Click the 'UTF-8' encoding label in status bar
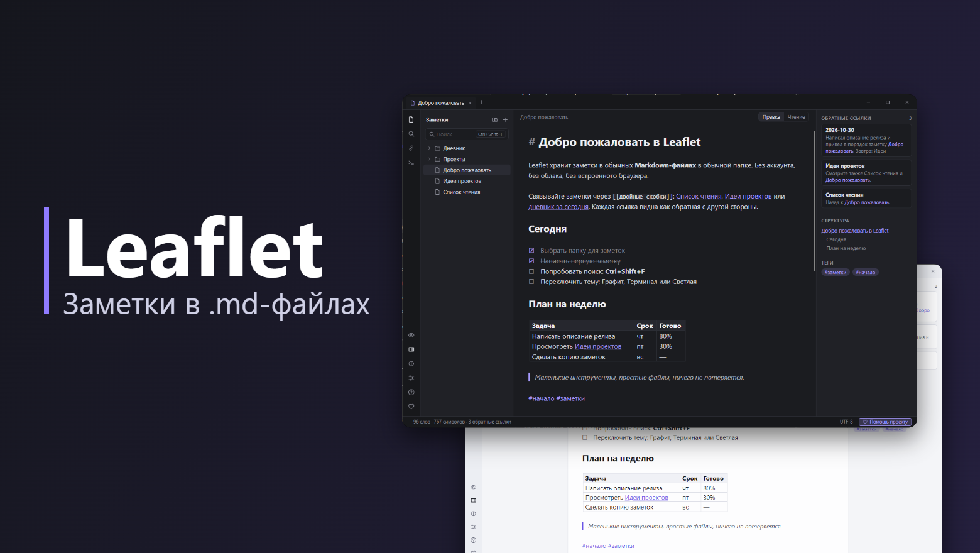The height and width of the screenshot is (553, 980). point(846,422)
